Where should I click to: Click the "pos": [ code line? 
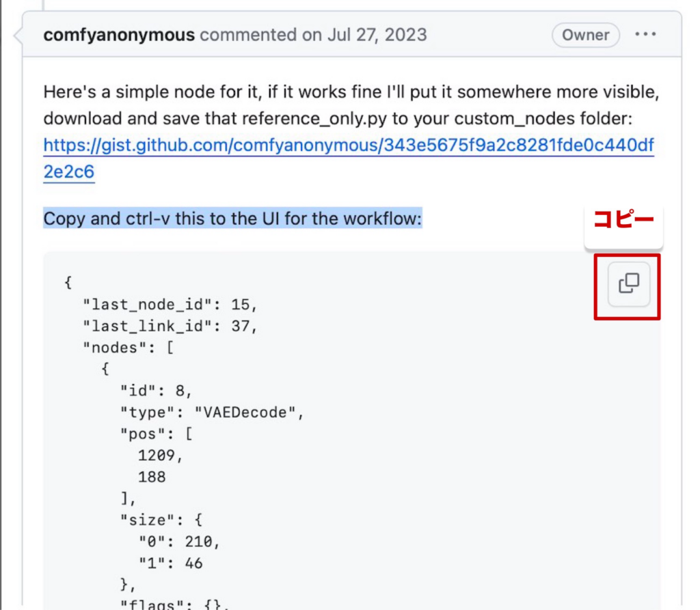[x=157, y=434]
